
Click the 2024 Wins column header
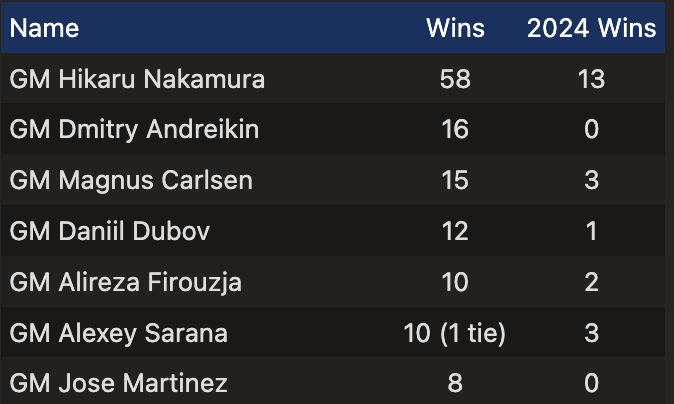592,27
